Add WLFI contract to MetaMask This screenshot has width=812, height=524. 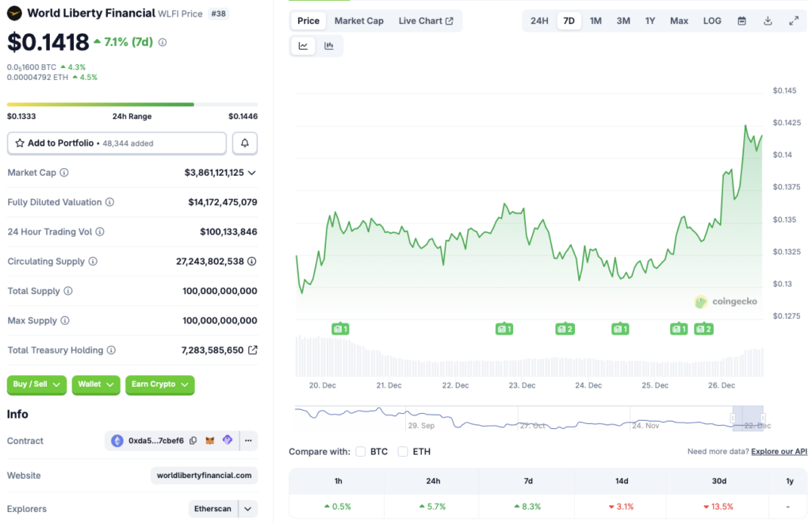pos(210,441)
